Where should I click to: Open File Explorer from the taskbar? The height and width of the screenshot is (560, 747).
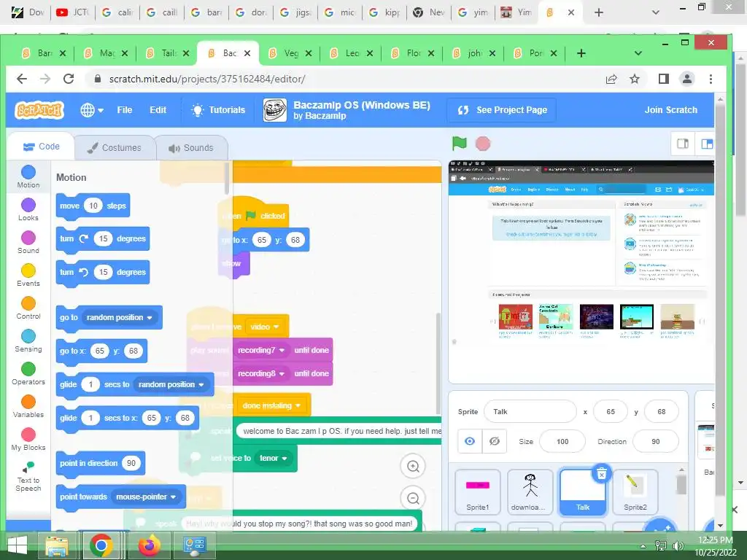tap(57, 545)
